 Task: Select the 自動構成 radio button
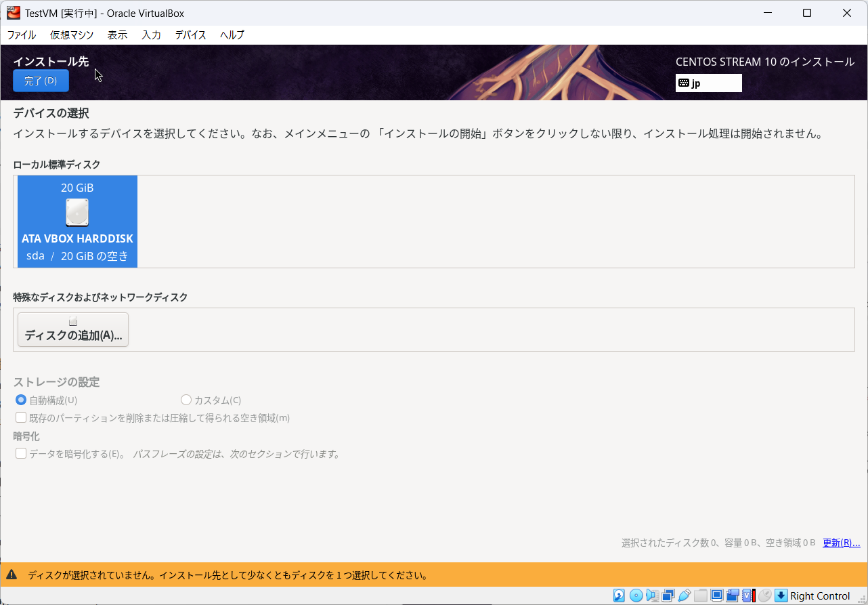point(21,400)
